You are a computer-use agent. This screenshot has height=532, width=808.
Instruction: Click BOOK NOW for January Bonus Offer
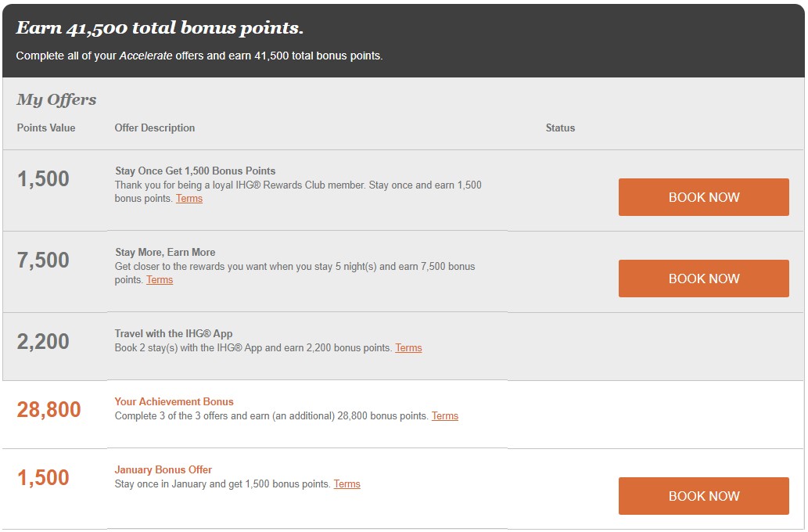pyautogui.click(x=703, y=496)
